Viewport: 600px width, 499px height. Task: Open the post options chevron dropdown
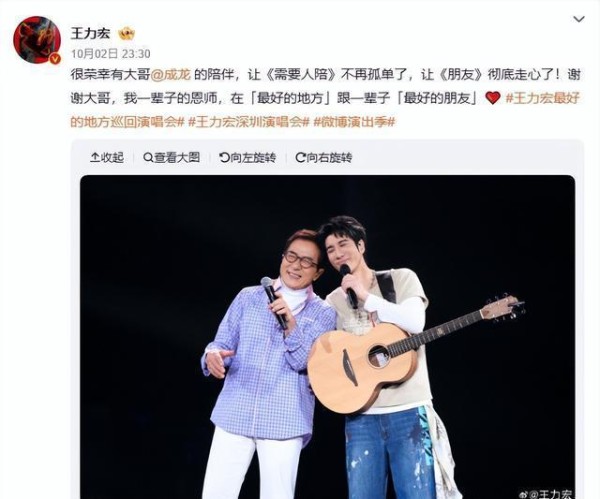(x=579, y=19)
